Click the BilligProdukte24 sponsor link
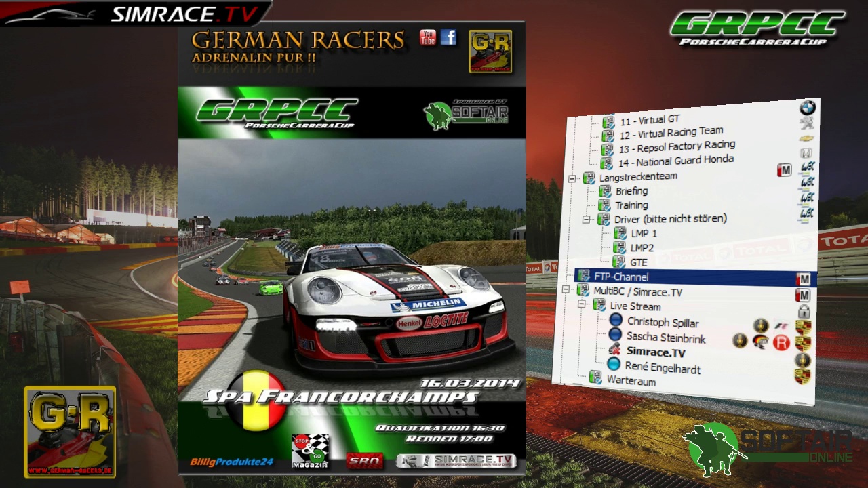This screenshot has width=868, height=488. pos(231,462)
